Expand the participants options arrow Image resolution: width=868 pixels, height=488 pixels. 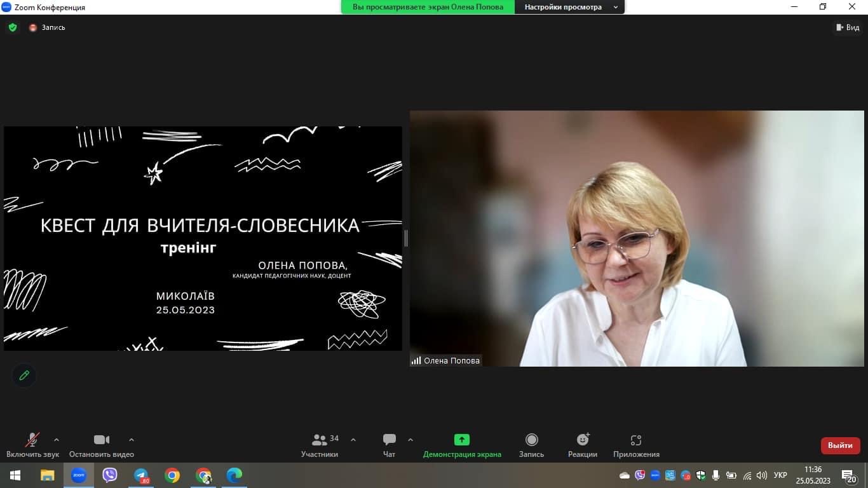[353, 440]
